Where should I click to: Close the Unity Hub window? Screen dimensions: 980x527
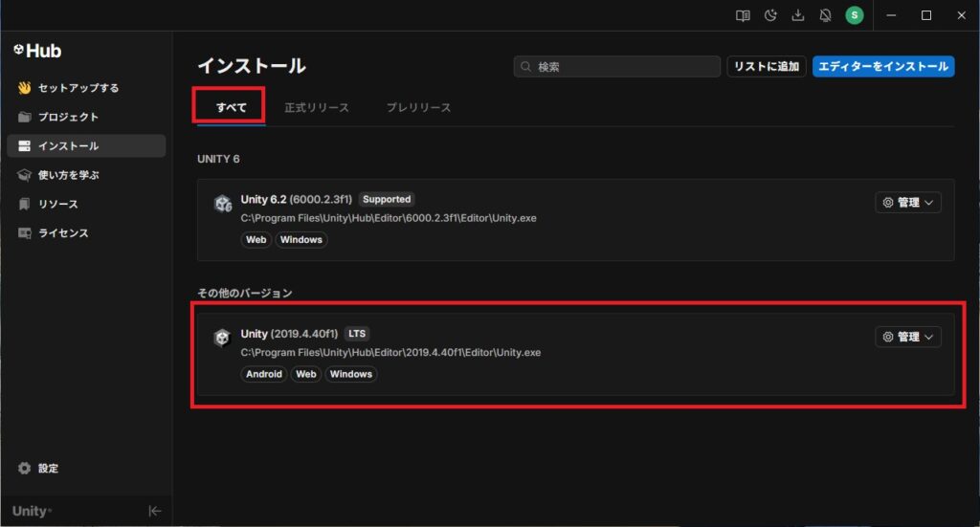click(961, 15)
